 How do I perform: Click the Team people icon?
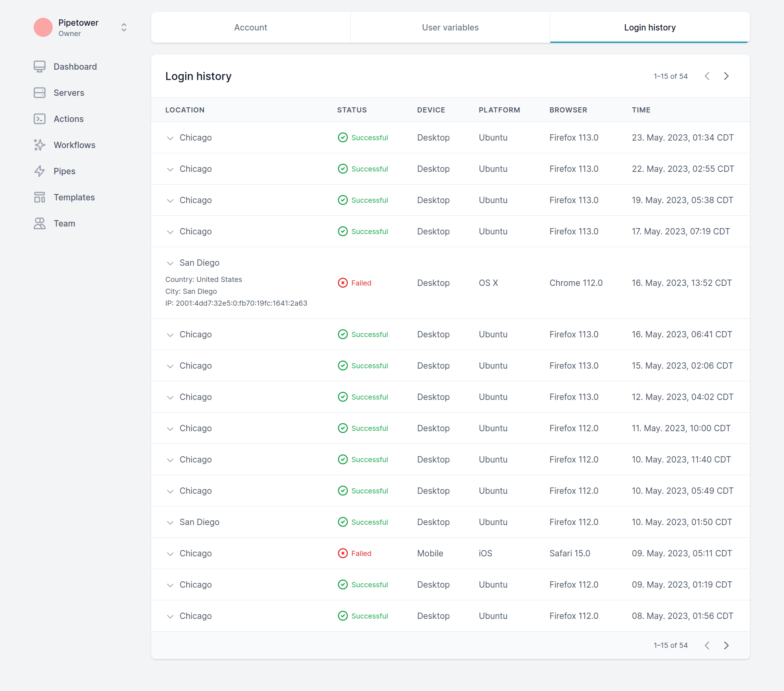click(40, 223)
